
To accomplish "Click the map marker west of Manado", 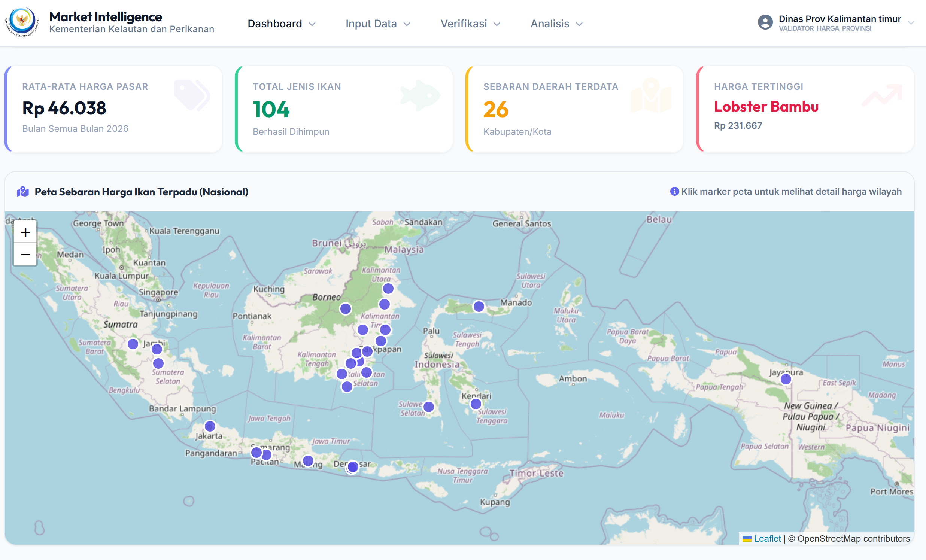I will click(479, 307).
